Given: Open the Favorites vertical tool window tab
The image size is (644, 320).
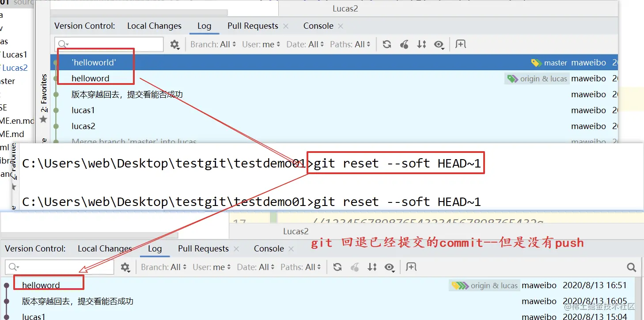Looking at the screenshot, I should tap(44, 92).
